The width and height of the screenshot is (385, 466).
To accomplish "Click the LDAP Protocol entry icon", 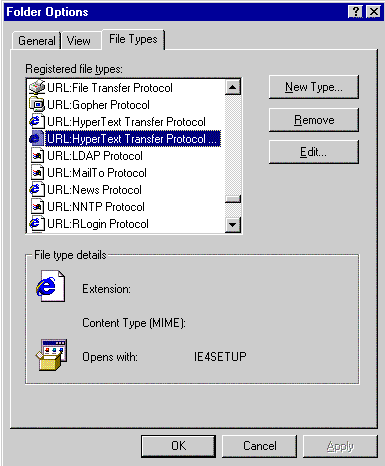I will [x=37, y=156].
